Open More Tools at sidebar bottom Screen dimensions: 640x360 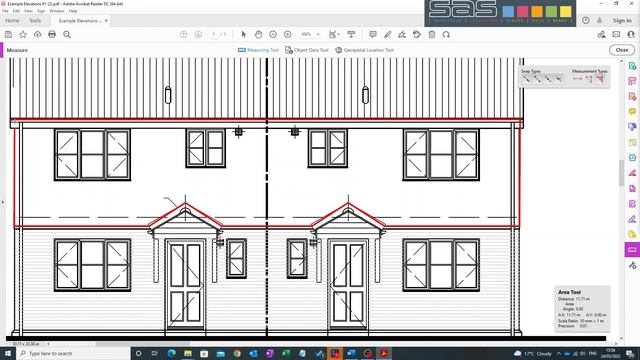click(632, 266)
